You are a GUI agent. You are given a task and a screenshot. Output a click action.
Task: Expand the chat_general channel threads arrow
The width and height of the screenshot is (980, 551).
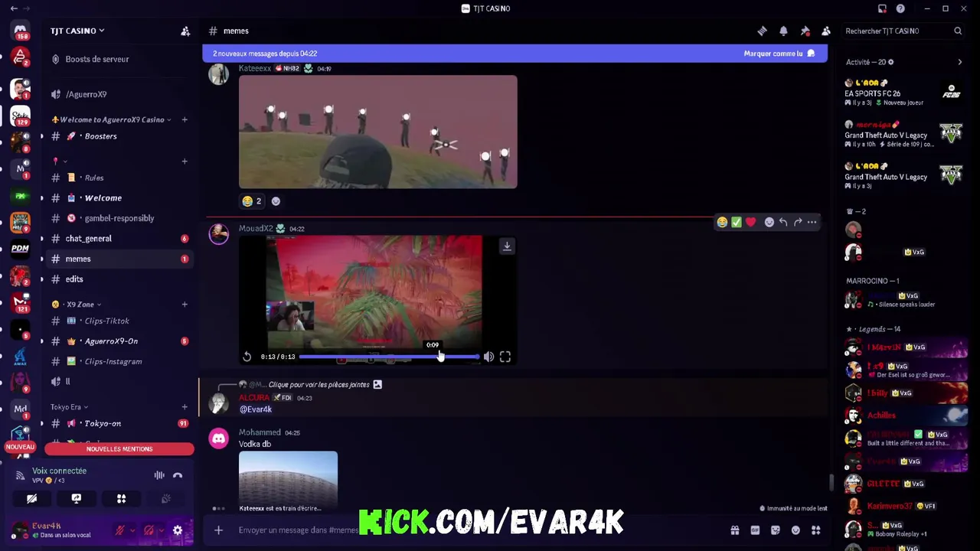point(41,239)
